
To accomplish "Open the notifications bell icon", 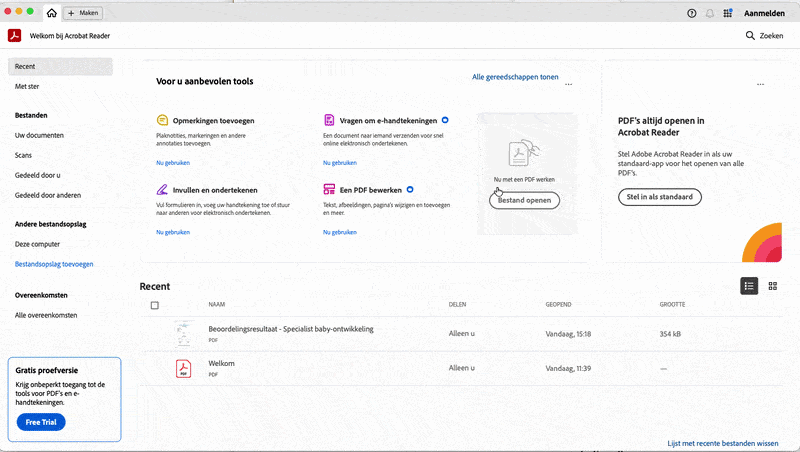I will (x=710, y=13).
